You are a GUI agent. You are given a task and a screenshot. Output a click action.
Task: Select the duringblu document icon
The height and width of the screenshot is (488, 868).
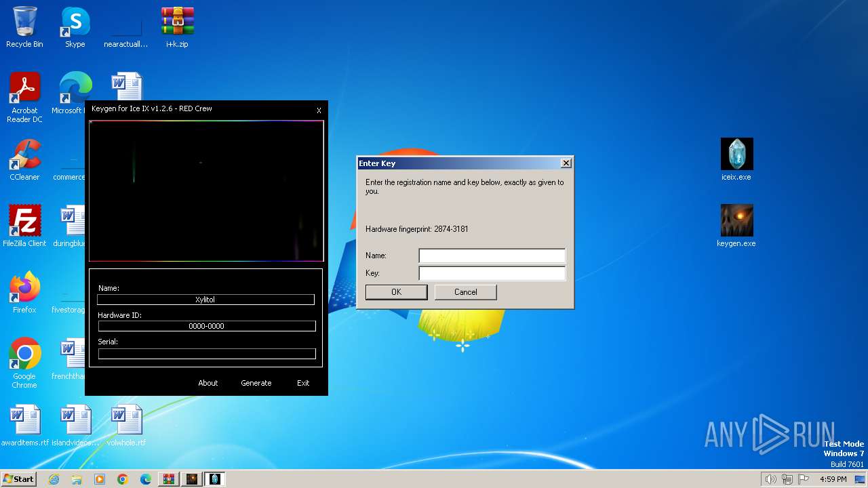(x=70, y=226)
